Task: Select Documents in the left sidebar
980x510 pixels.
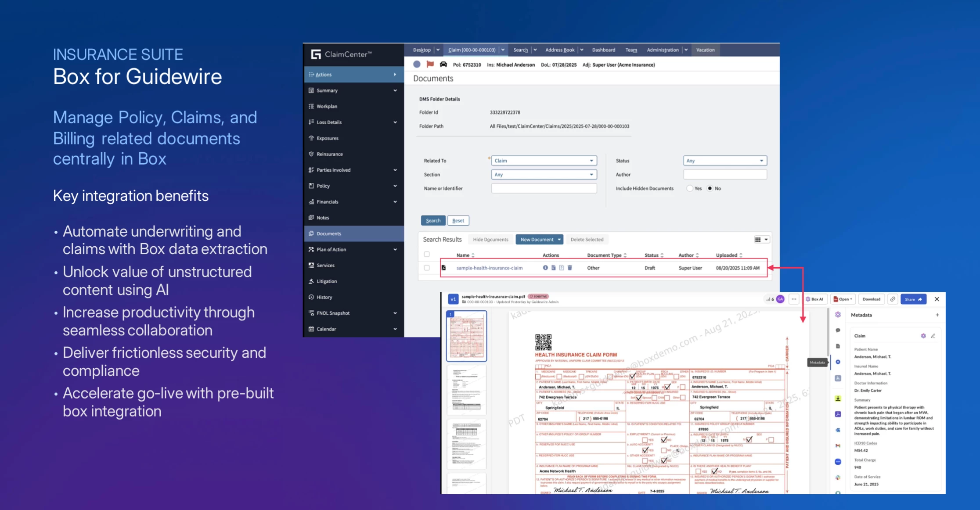Action: coord(329,233)
